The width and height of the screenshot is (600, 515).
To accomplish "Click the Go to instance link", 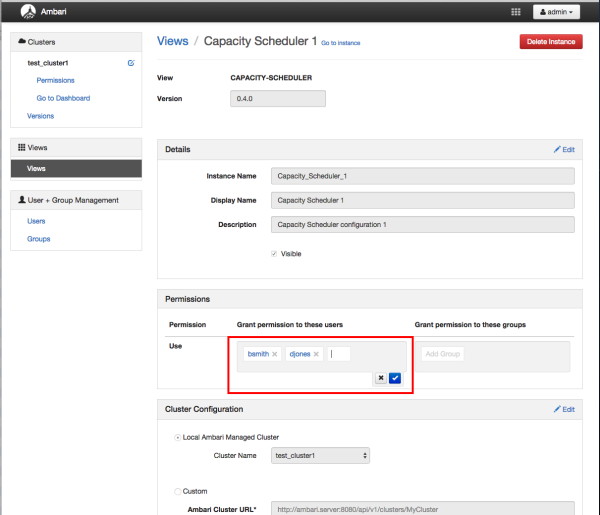I will pyautogui.click(x=341, y=43).
